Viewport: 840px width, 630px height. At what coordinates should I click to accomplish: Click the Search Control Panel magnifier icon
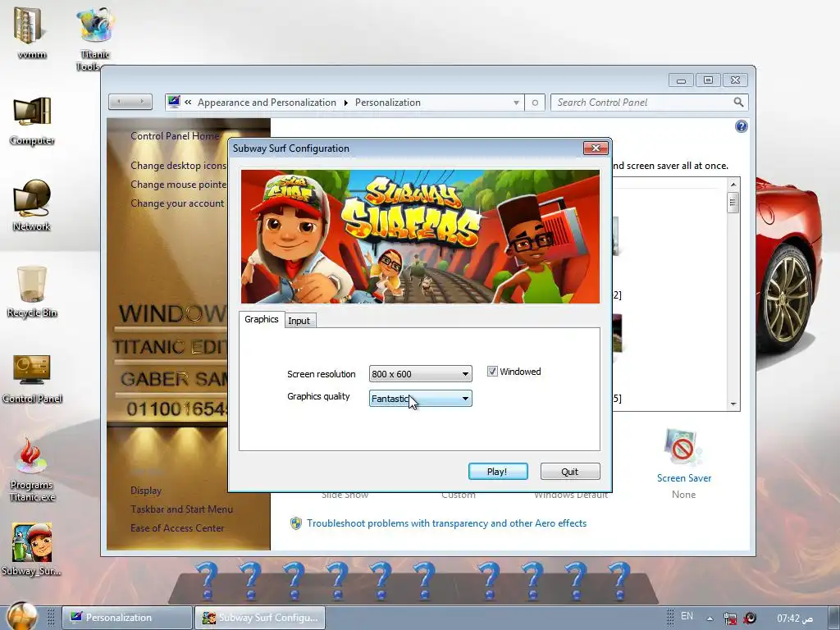coord(738,102)
